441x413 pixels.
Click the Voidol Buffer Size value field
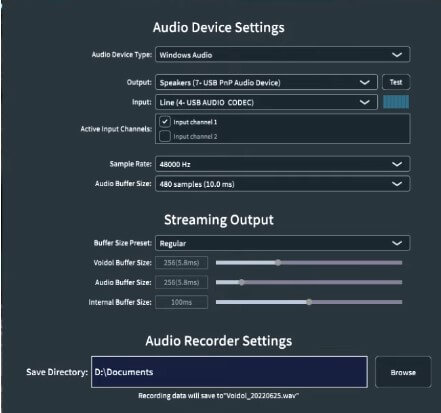point(181,263)
